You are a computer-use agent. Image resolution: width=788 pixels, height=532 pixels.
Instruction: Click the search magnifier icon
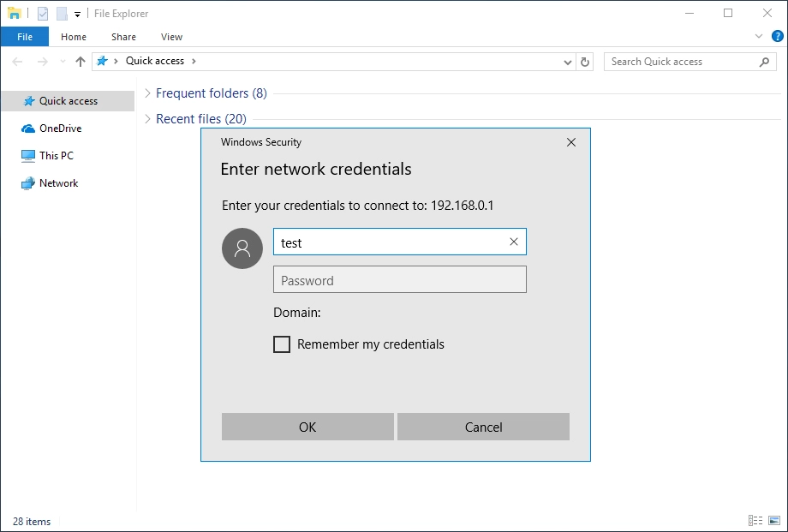[764, 62]
